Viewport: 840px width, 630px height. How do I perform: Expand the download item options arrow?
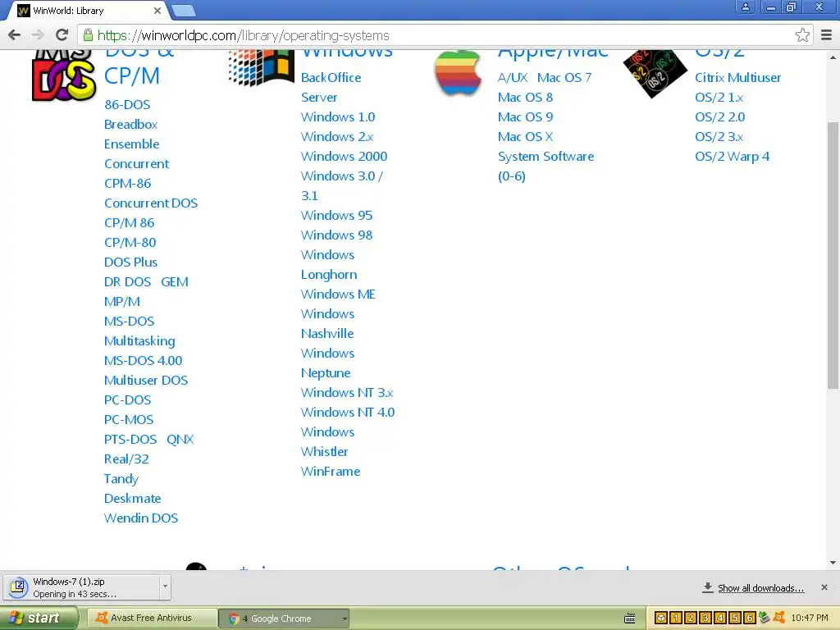[165, 587]
